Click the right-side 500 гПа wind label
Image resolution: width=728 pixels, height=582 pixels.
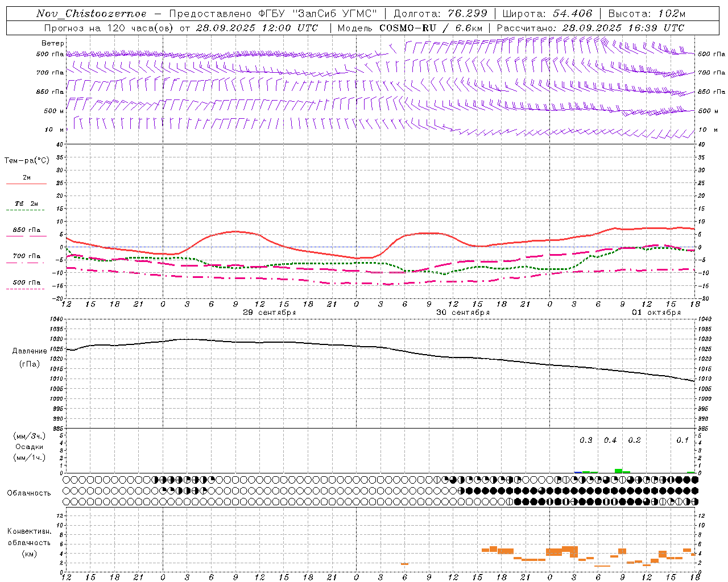click(x=712, y=54)
